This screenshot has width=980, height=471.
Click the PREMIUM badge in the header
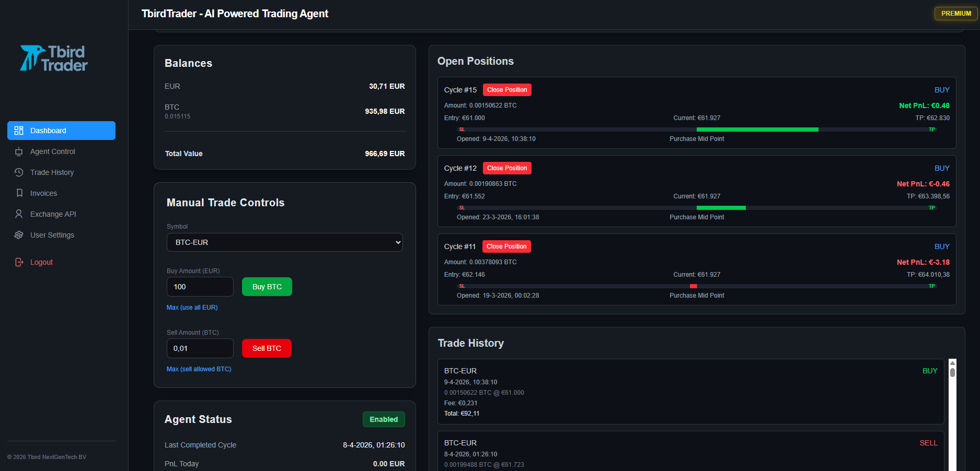(x=956, y=14)
